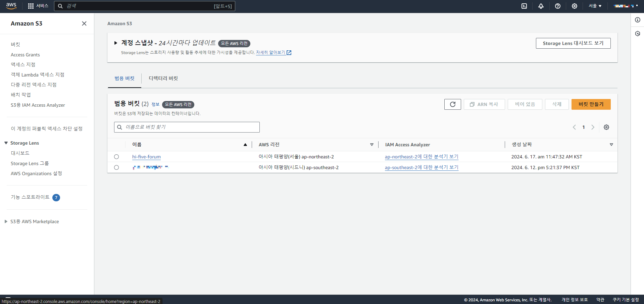
Task: Click the 개인 정보 보호 footer link
Action: [x=575, y=300]
